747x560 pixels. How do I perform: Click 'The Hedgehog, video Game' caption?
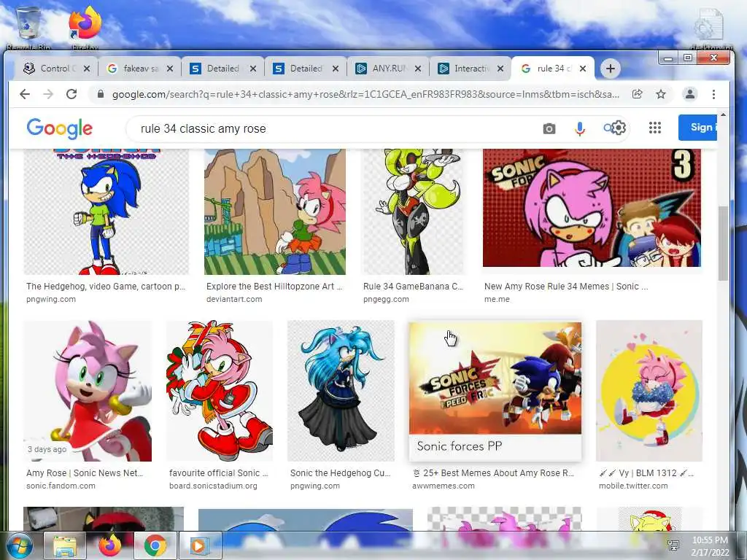coord(106,286)
